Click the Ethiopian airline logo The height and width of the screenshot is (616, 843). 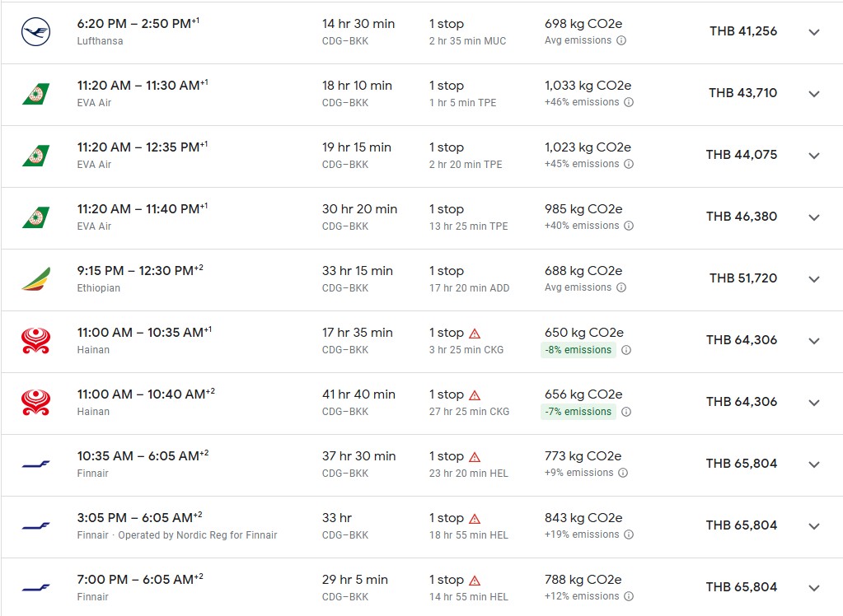[35, 279]
